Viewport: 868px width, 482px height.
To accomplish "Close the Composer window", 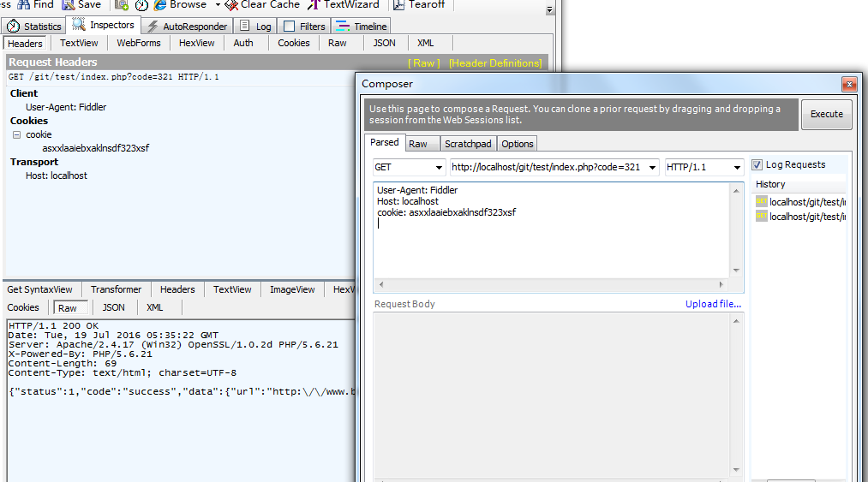I will coord(849,84).
